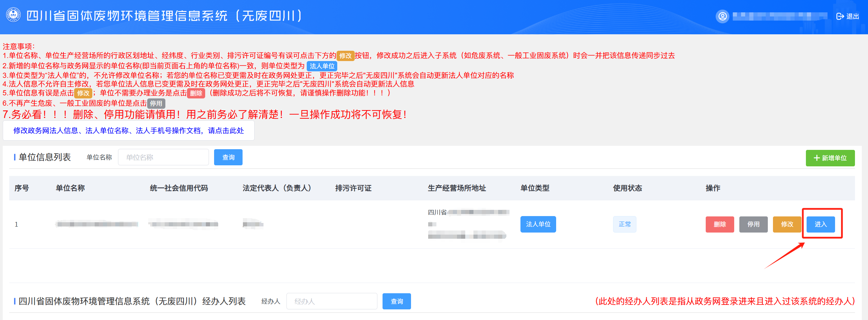
Task: Select the 单位信息列表 section header
Action: point(45,157)
